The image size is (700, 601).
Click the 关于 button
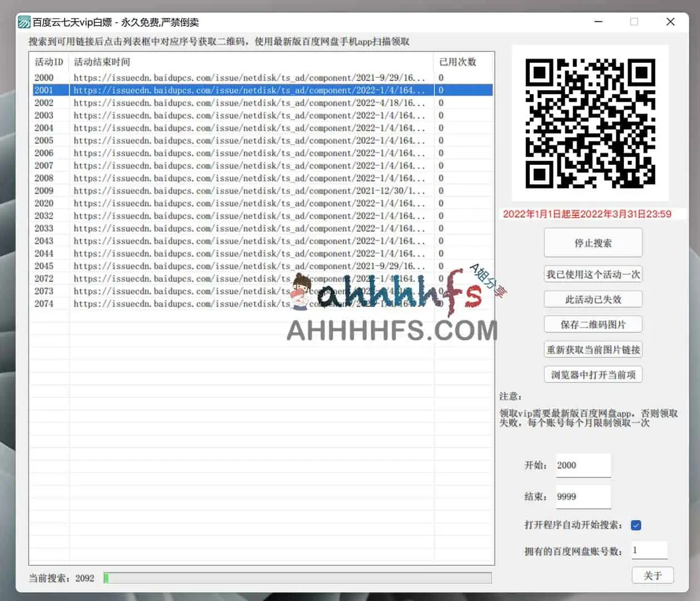pos(652,575)
